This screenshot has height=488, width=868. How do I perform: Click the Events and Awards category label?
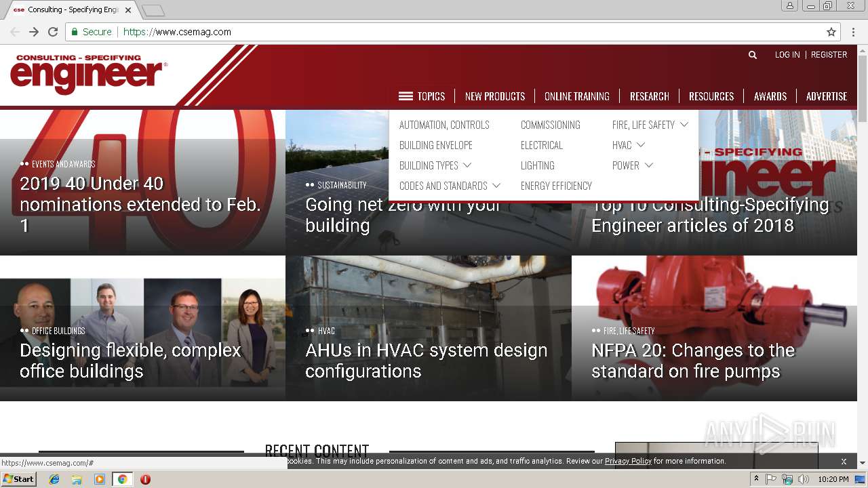(x=63, y=164)
